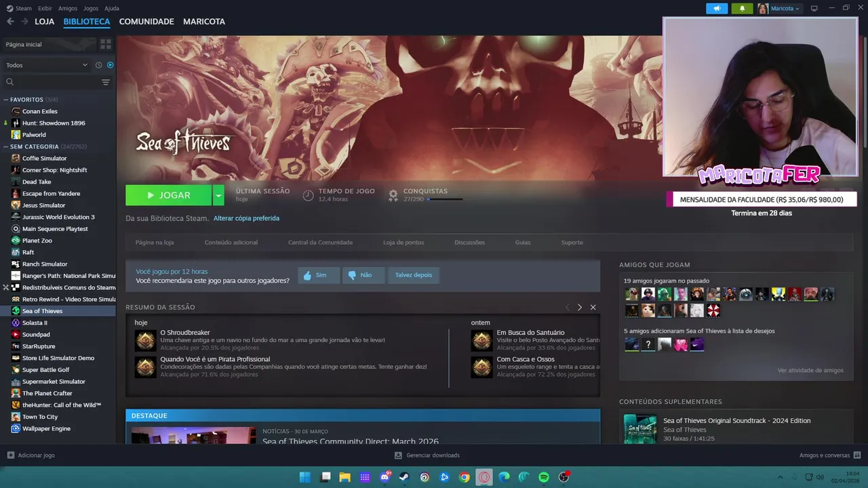Viewport: 868px width, 488px height.
Task: Click Alterar cópia preferida link
Action: [x=246, y=218]
